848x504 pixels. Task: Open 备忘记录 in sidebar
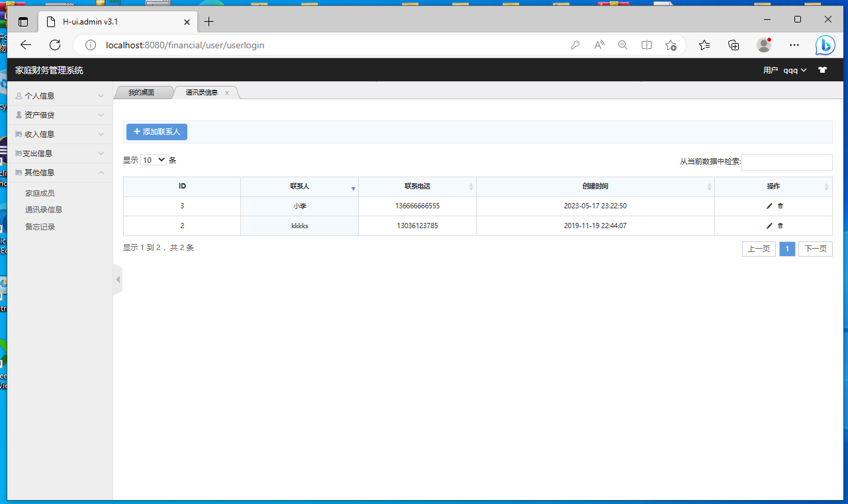pos(40,227)
